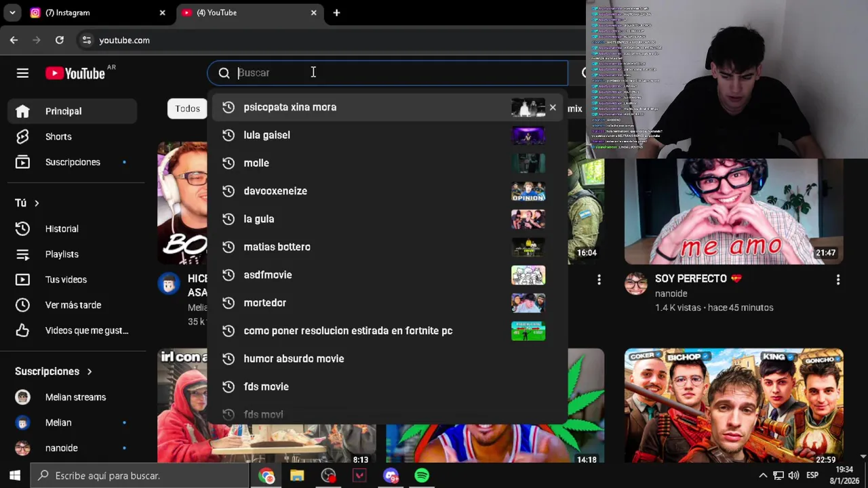This screenshot has width=868, height=488.
Task: Open volume control in system tray
Action: 793,476
